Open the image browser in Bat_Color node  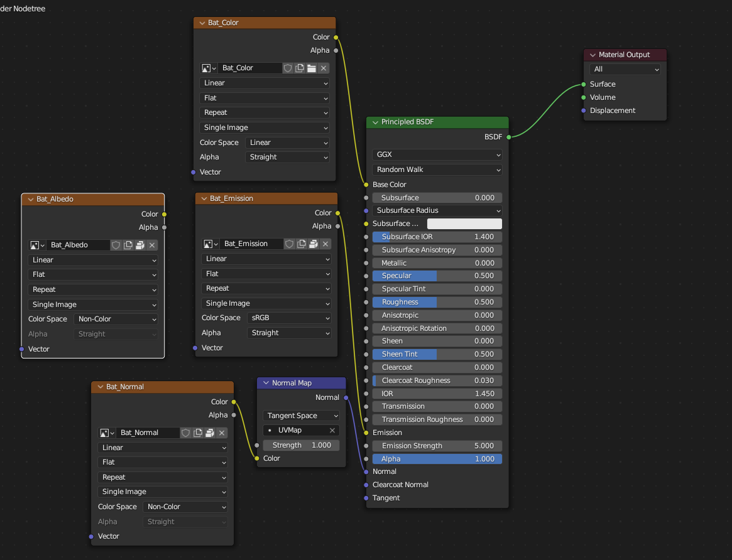click(209, 68)
